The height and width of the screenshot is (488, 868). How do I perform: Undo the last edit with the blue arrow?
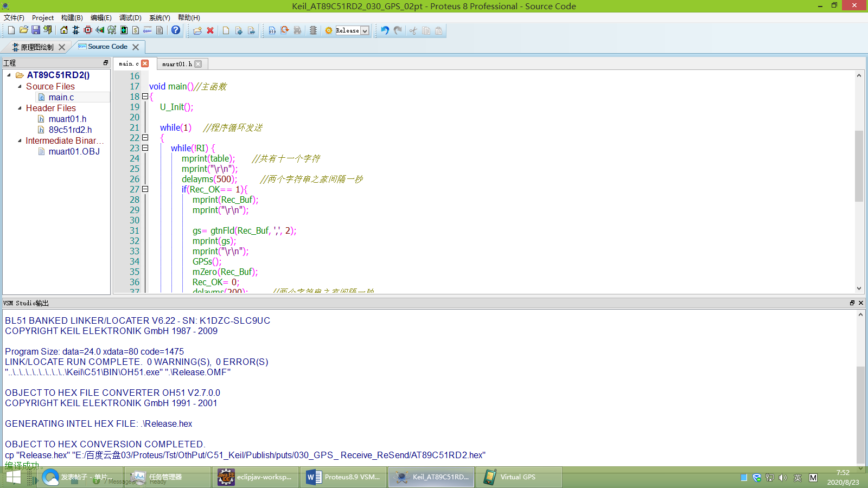click(x=385, y=30)
